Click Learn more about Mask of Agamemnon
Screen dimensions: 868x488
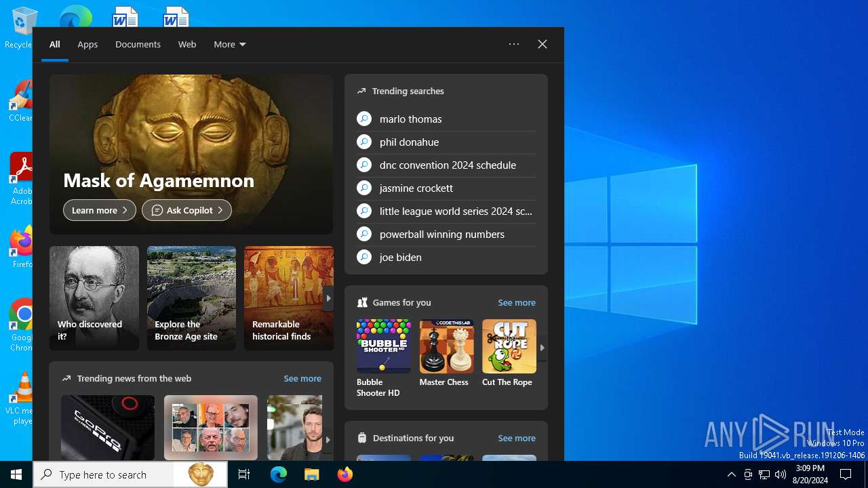(x=100, y=210)
